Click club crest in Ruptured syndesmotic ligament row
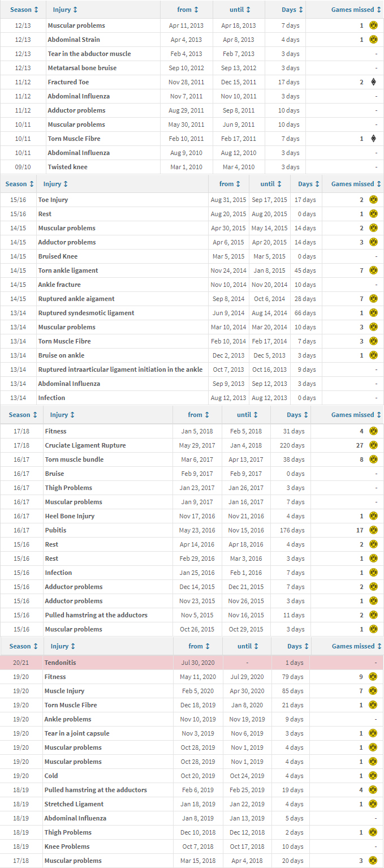The image size is (384, 868). [373, 313]
